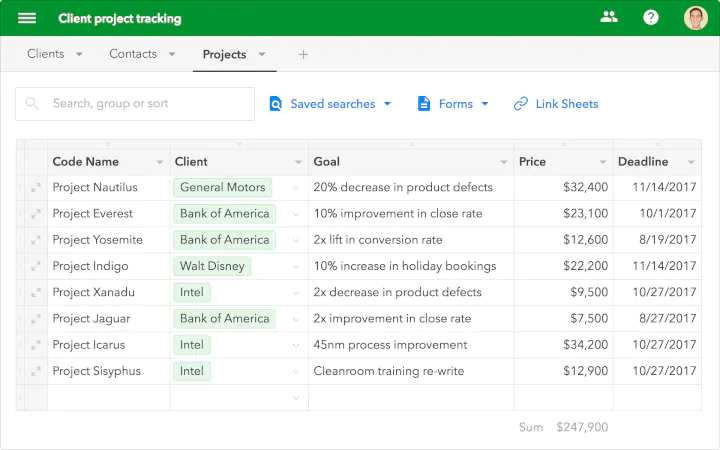The image size is (720, 450).
Task: Click the Link Sheets chain icon
Action: point(520,104)
